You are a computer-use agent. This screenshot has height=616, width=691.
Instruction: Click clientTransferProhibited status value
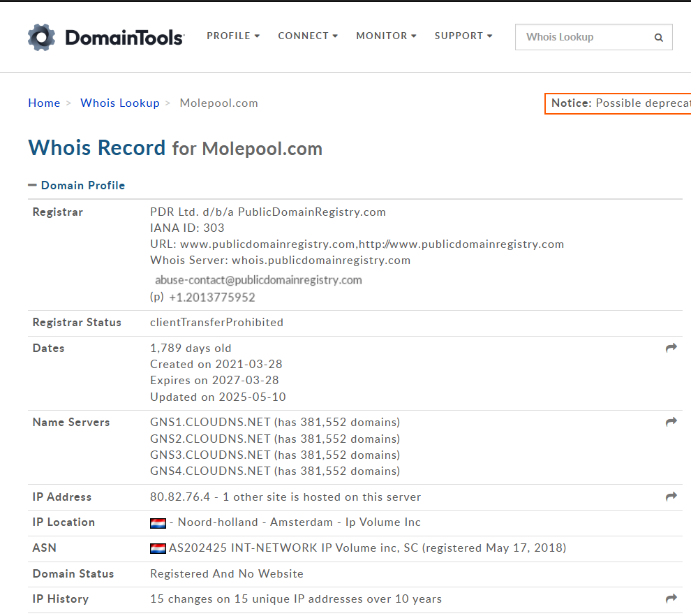(216, 323)
